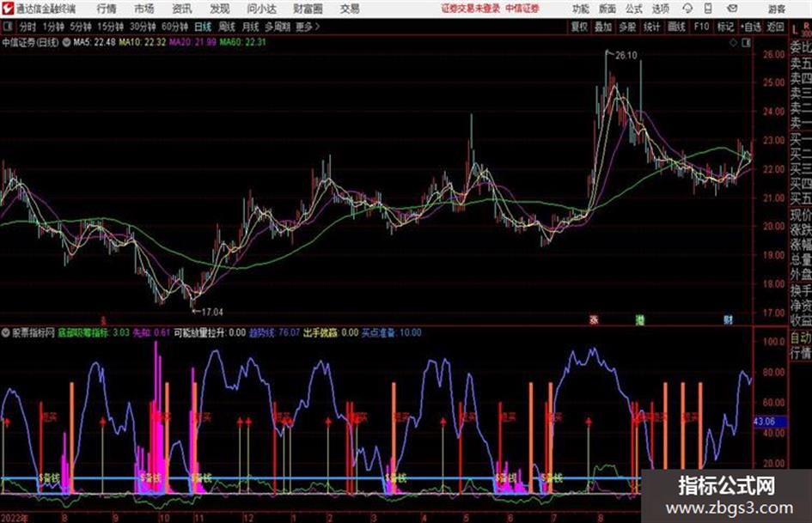Switch to the 5分钟 period tab
This screenshot has height=523, width=812.
[x=81, y=27]
